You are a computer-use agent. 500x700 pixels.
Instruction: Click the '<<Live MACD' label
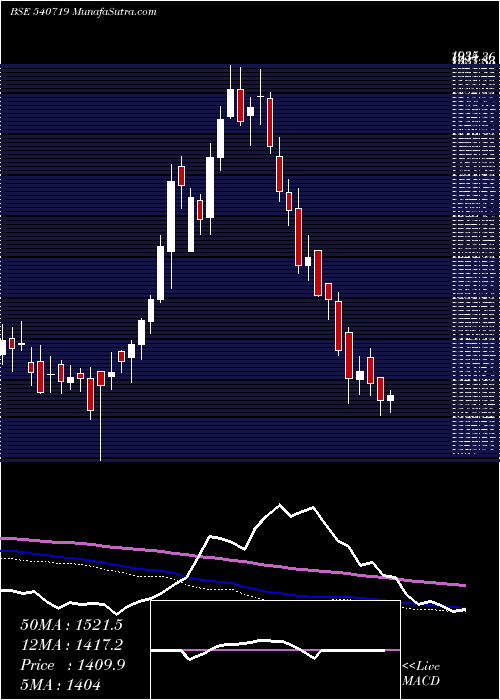[x=421, y=674]
